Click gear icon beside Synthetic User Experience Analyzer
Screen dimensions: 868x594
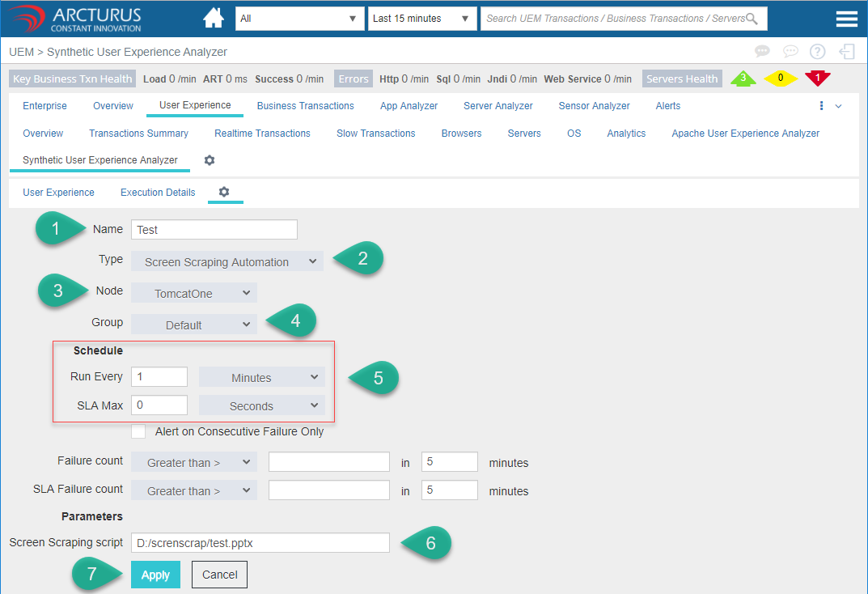tap(210, 160)
